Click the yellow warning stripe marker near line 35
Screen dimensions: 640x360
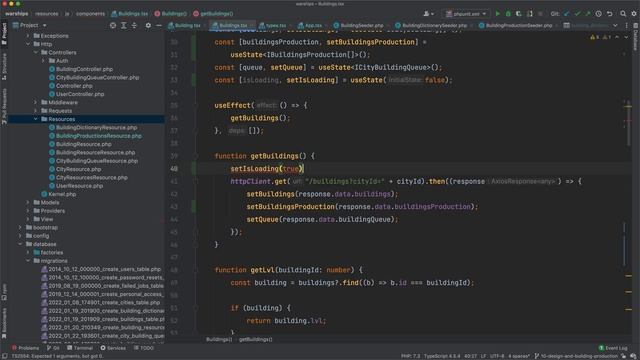[x=629, y=107]
